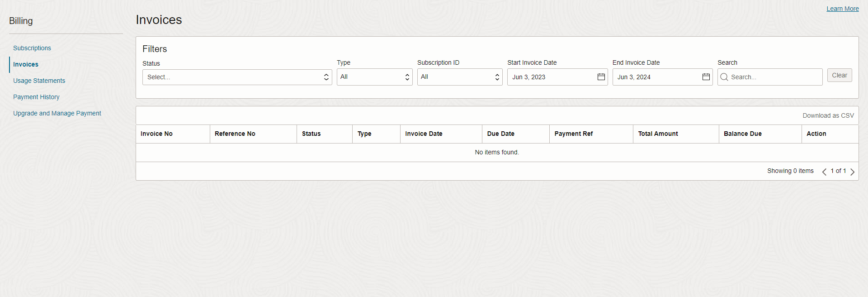Image resolution: width=868 pixels, height=297 pixels.
Task: Go to Usage Statements
Action: click(x=39, y=81)
